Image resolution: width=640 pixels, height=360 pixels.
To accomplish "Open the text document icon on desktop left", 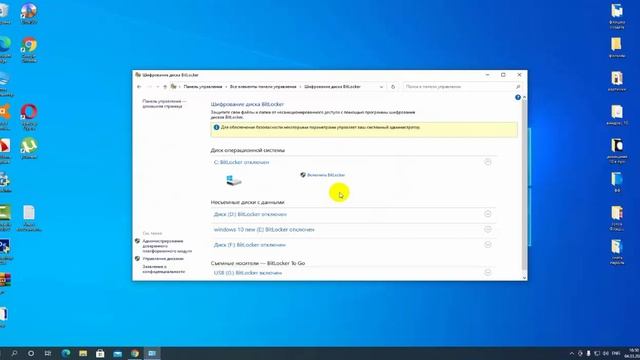I will pyautogui.click(x=29, y=218).
